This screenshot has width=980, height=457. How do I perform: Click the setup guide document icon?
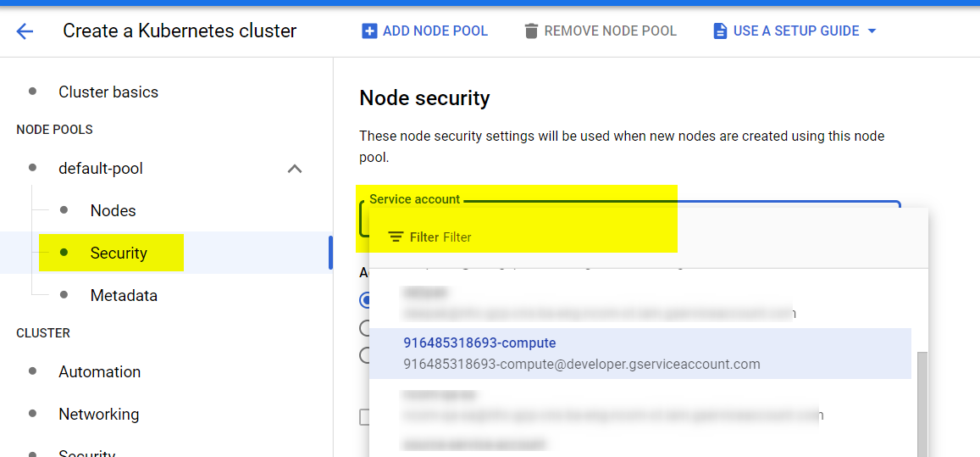click(720, 31)
